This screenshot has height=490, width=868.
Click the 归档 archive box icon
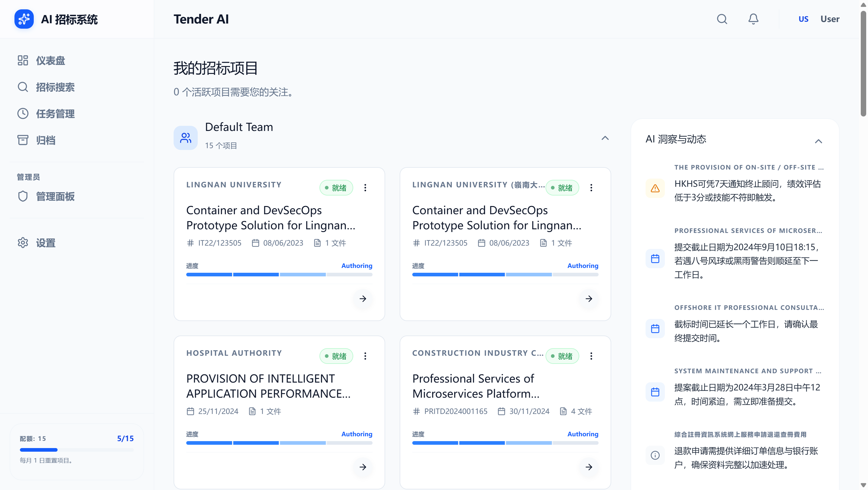[x=23, y=140]
